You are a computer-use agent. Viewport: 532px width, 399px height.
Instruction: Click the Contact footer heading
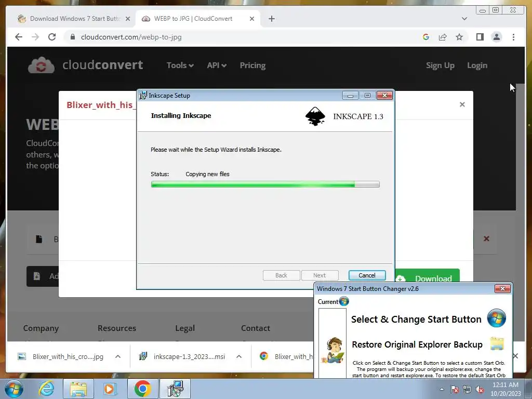[256, 328]
